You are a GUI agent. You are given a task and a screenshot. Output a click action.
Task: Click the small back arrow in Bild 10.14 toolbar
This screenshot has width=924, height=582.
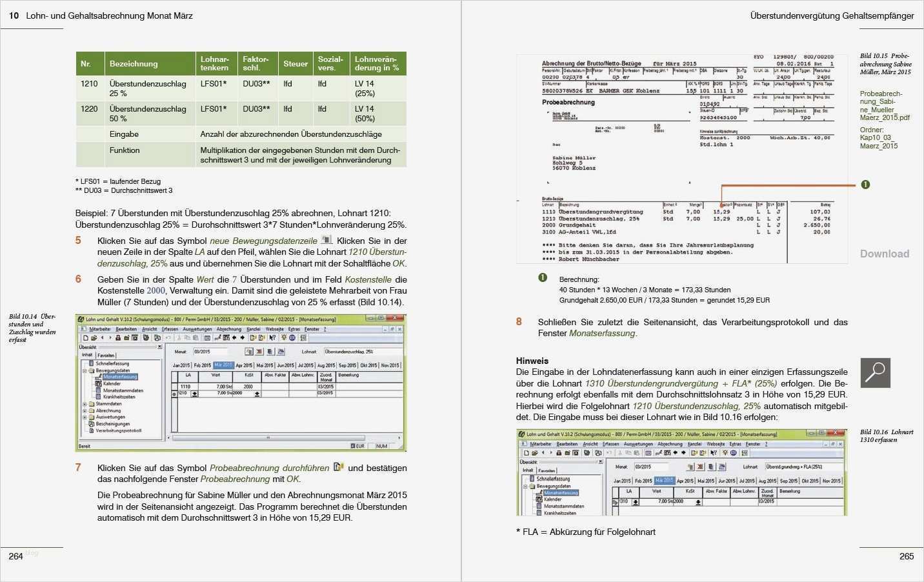coord(101,337)
